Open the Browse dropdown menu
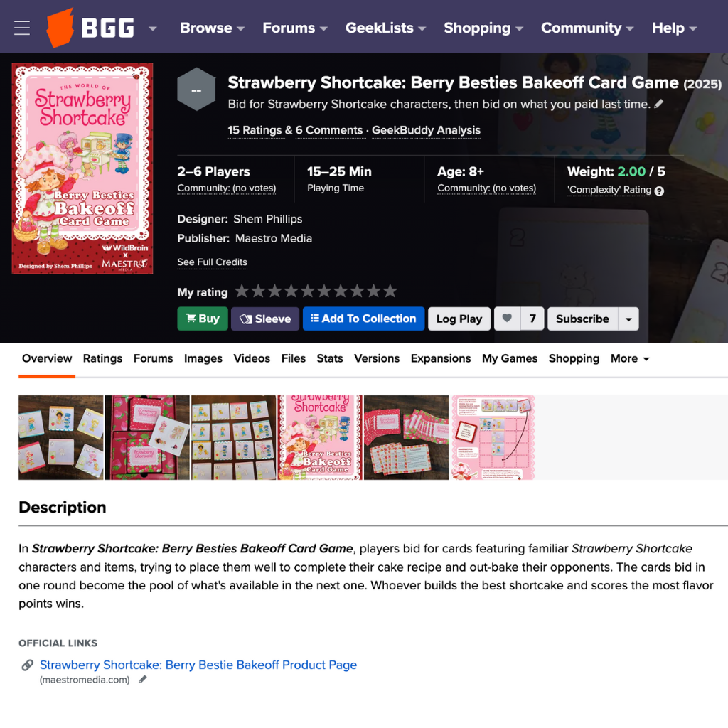 pos(212,28)
